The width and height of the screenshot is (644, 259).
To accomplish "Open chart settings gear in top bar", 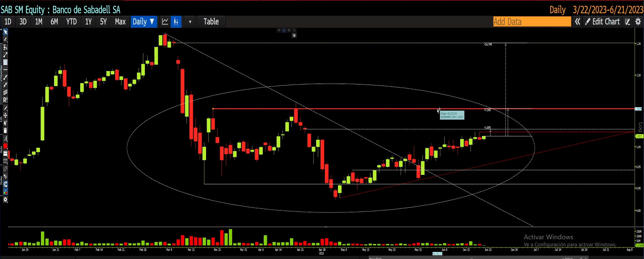I will pyautogui.click(x=638, y=22).
